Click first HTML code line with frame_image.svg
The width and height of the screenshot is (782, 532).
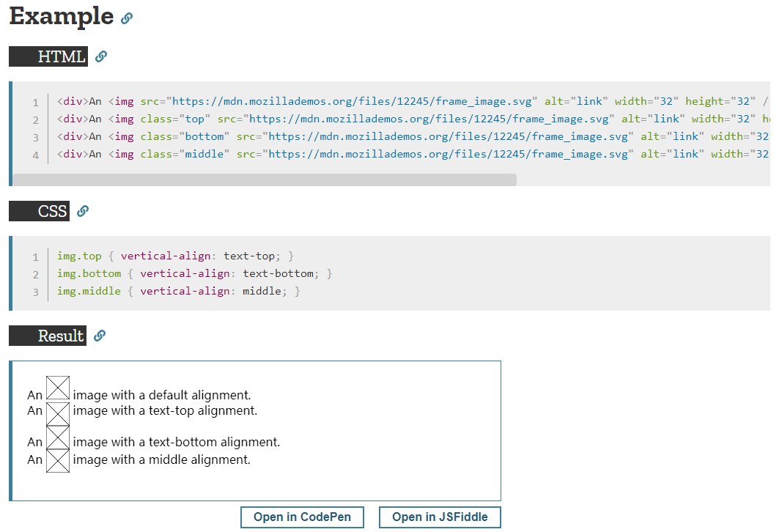click(x=413, y=101)
